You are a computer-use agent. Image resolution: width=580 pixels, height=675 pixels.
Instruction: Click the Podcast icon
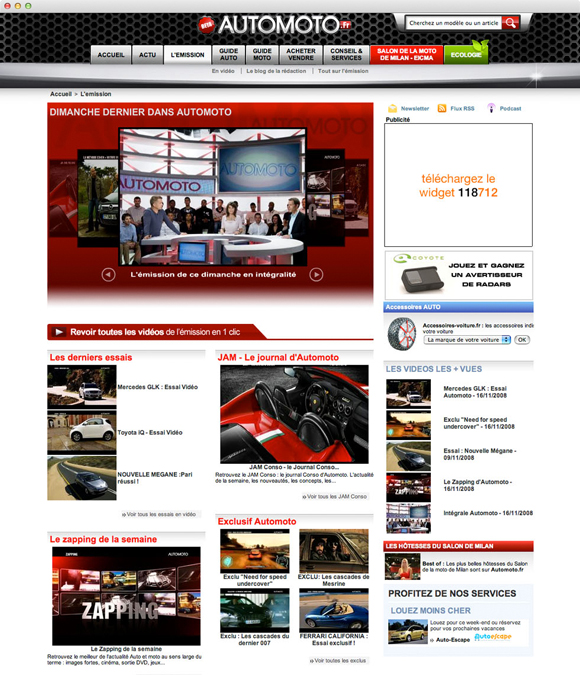point(491,108)
